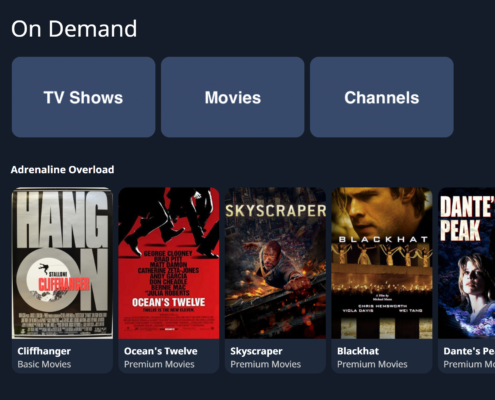Click the Adrenaline Overload row heading
This screenshot has height=400, width=495.
point(62,170)
